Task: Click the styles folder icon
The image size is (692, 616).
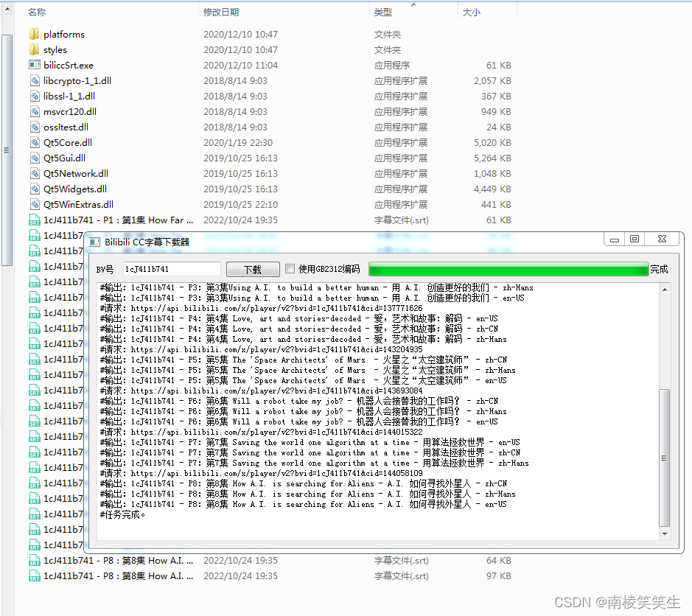Action: (x=35, y=49)
